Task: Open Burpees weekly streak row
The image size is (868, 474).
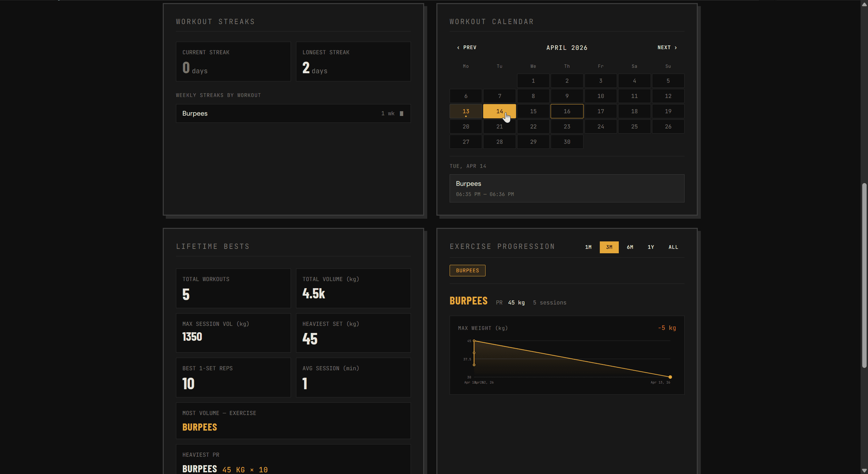Action: pos(293,113)
